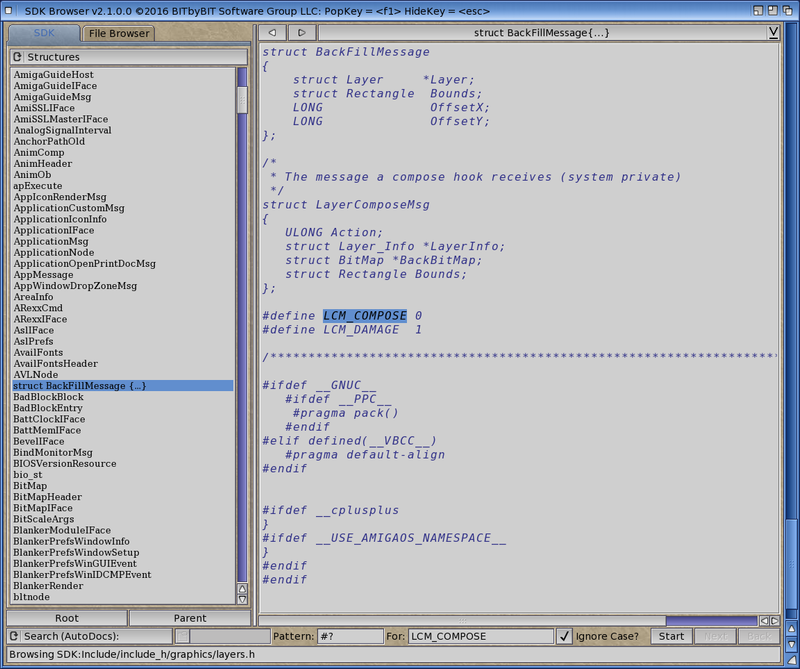Click struct LayerComposeMsg in the code
The height and width of the screenshot is (669, 800).
tap(346, 205)
